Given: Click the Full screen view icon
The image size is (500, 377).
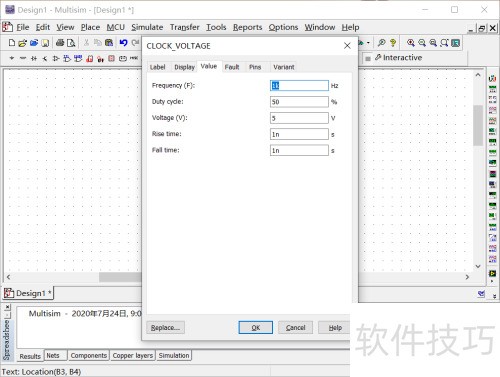Looking at the screenshot, I should click(x=456, y=43).
